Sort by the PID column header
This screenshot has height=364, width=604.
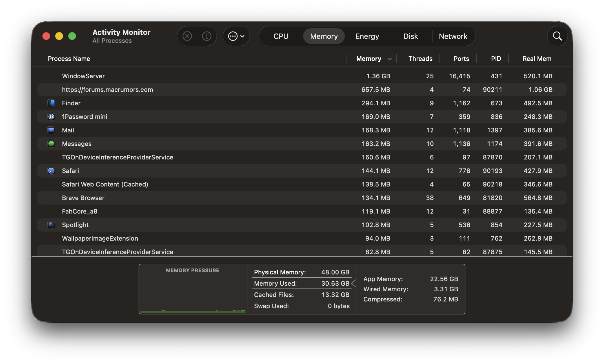coord(496,59)
